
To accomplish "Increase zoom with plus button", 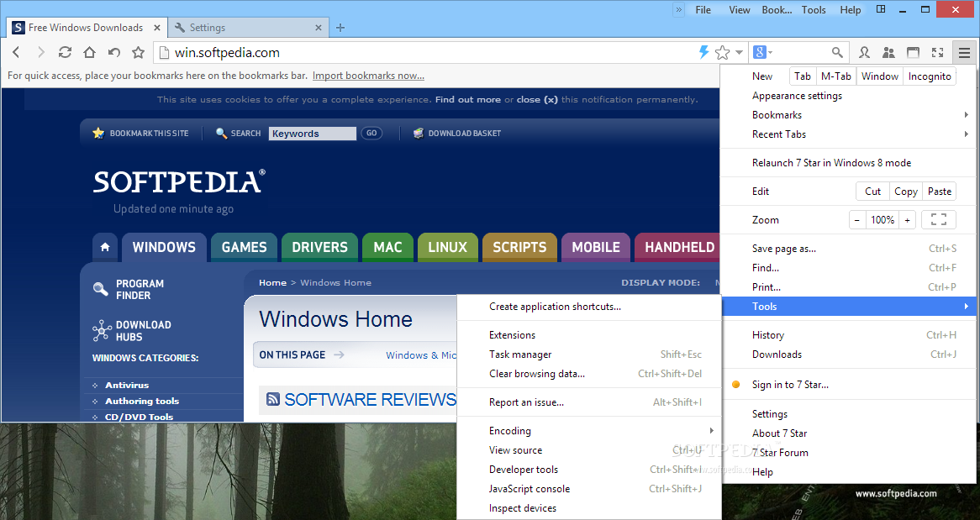I will [x=908, y=220].
